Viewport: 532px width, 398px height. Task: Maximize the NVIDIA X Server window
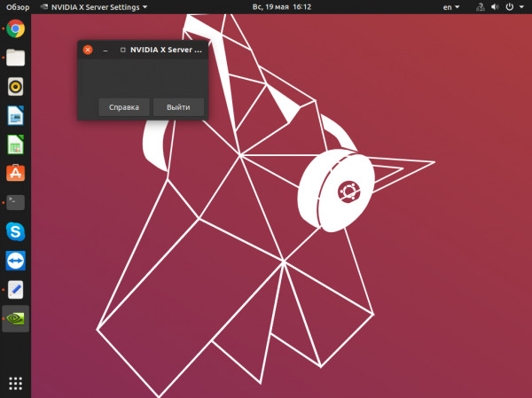[x=123, y=50]
